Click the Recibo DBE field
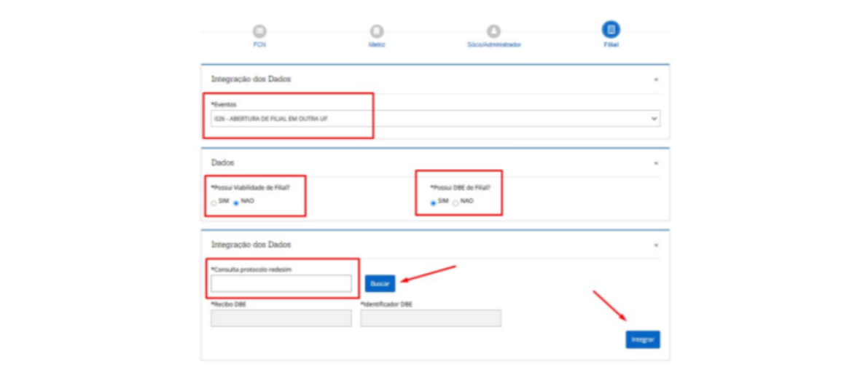This screenshot has height=367, width=868. click(x=281, y=318)
